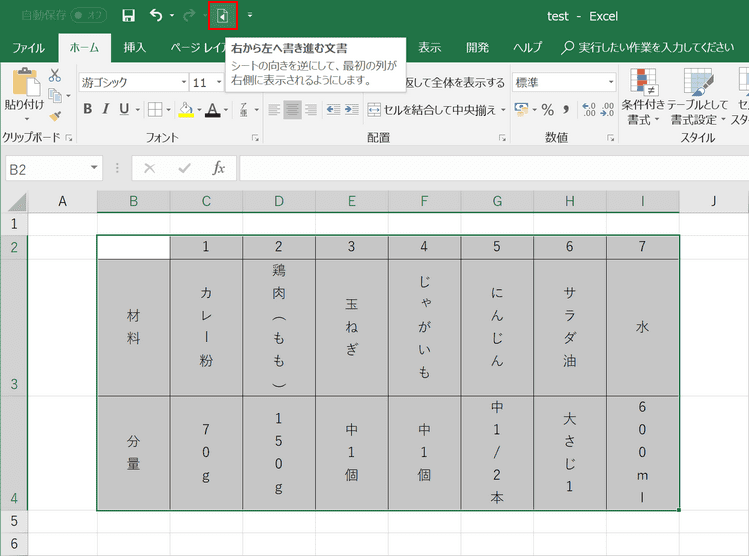
Task: Click the Format Painter brush icon
Action: pyautogui.click(x=55, y=116)
